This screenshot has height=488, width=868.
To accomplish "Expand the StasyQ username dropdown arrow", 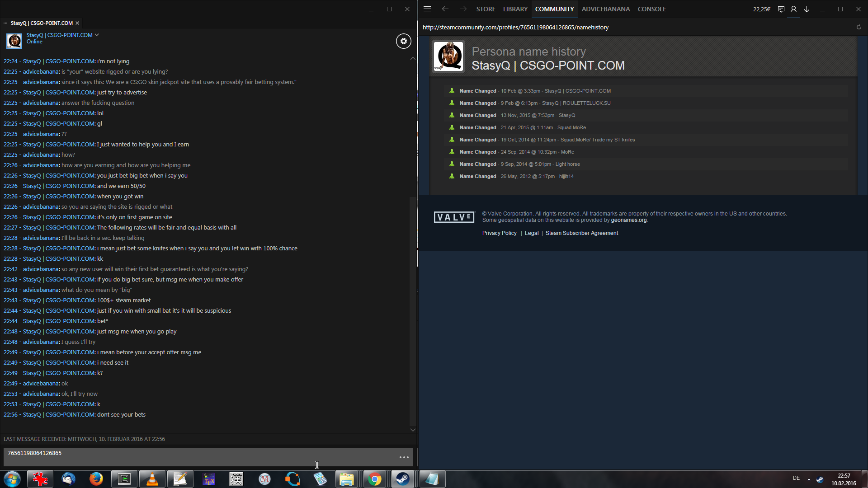I will 97,35.
